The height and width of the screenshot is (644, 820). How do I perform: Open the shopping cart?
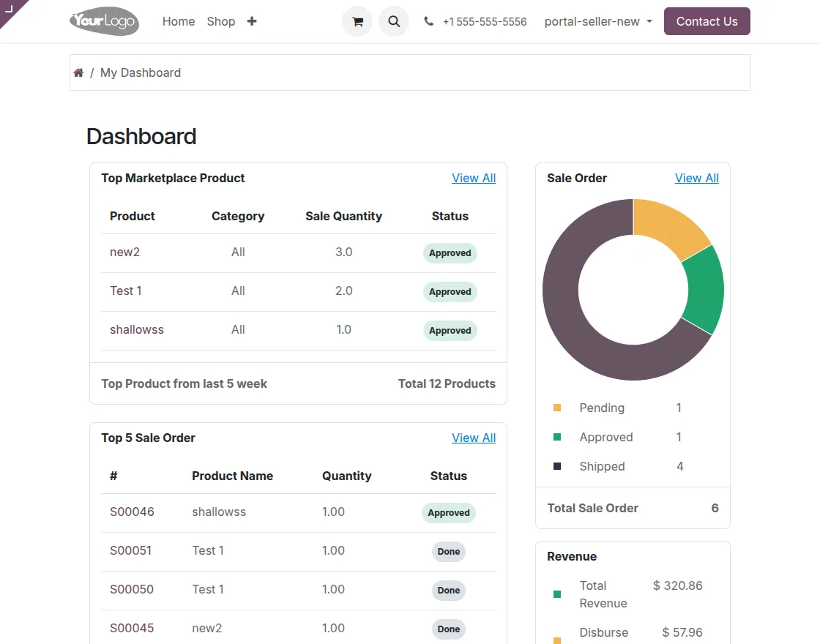[357, 21]
